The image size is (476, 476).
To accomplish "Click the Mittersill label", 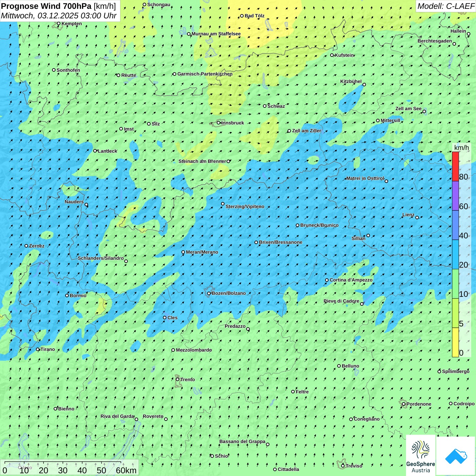I will pos(390,120).
